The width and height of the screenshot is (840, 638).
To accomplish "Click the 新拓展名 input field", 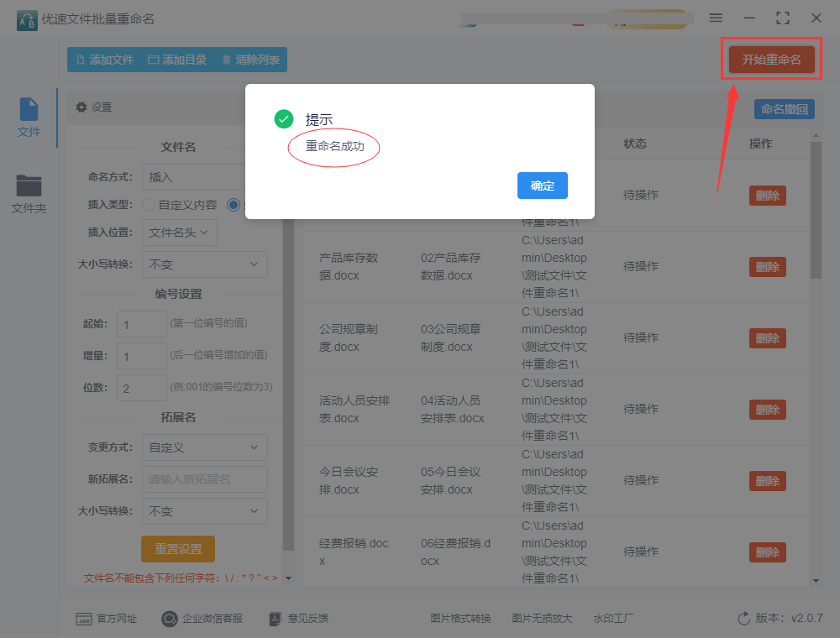I will 204,479.
